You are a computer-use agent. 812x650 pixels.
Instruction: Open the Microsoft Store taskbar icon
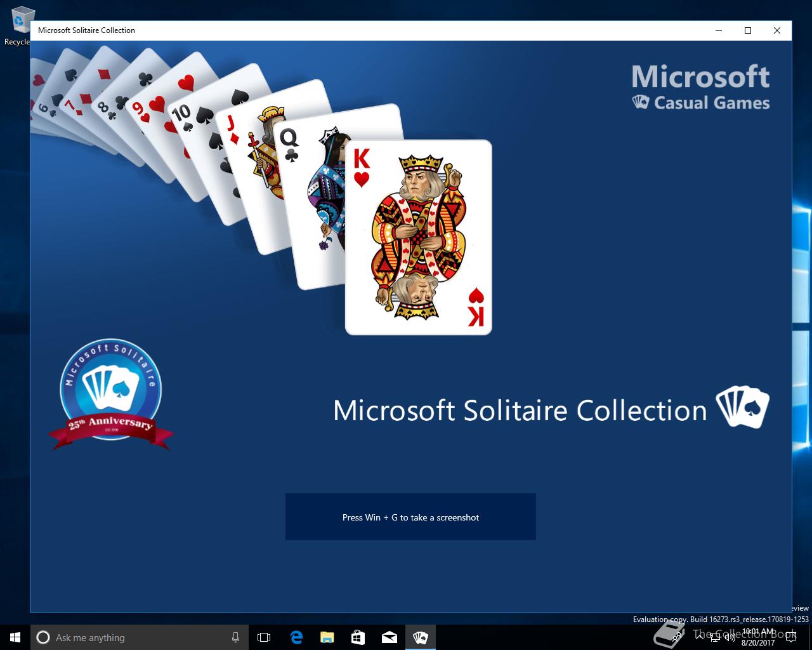coord(358,637)
